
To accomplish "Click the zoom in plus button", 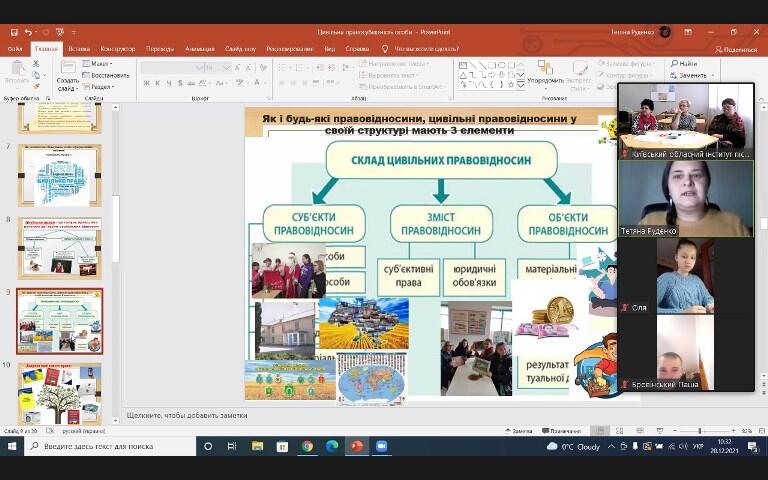I will [x=733, y=431].
